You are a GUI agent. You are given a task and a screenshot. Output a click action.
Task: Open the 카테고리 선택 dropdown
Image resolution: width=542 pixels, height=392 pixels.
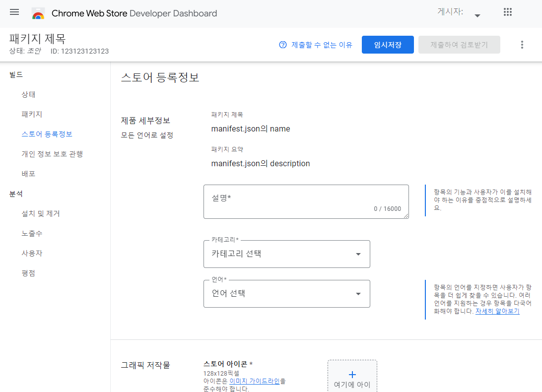point(287,254)
